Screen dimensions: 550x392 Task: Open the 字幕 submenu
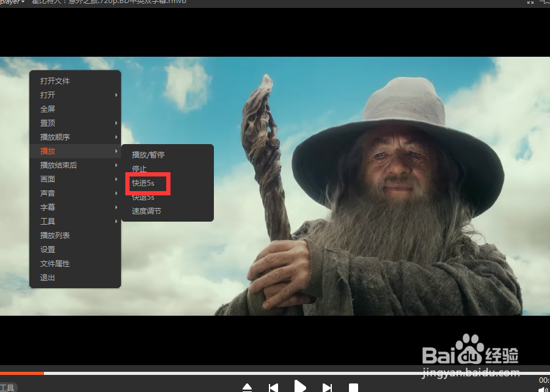pos(75,207)
